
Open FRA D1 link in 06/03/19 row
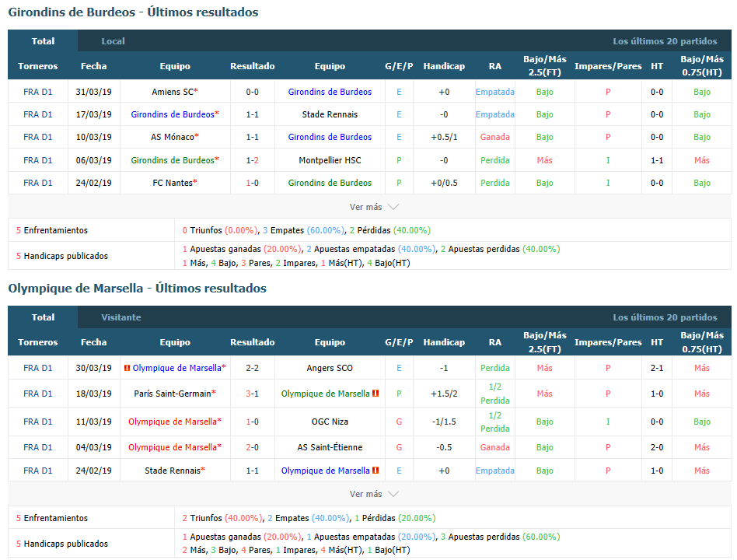(x=37, y=160)
